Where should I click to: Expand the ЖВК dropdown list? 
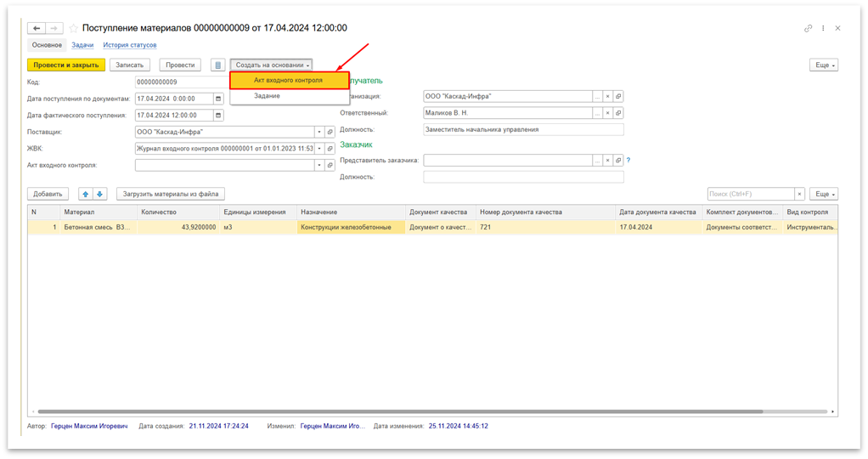[319, 148]
